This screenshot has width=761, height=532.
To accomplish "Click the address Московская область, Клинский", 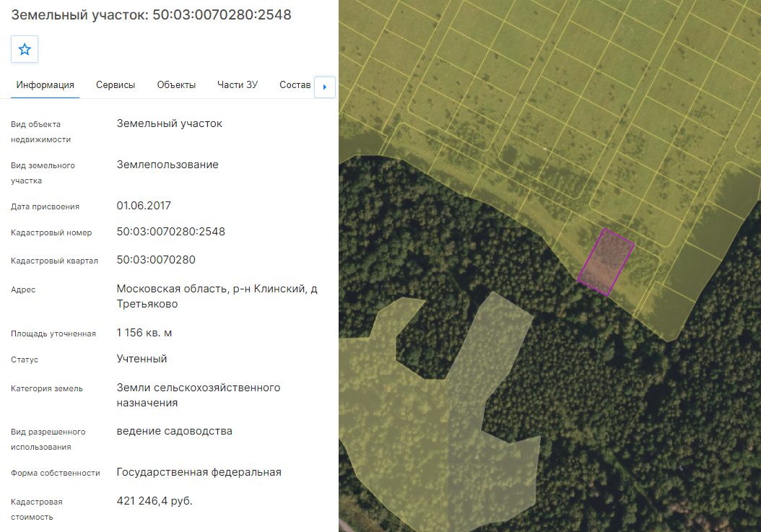I will pyautogui.click(x=217, y=296).
